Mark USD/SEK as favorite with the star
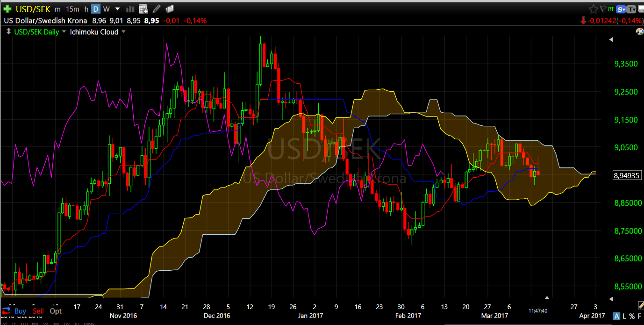 click(x=594, y=8)
